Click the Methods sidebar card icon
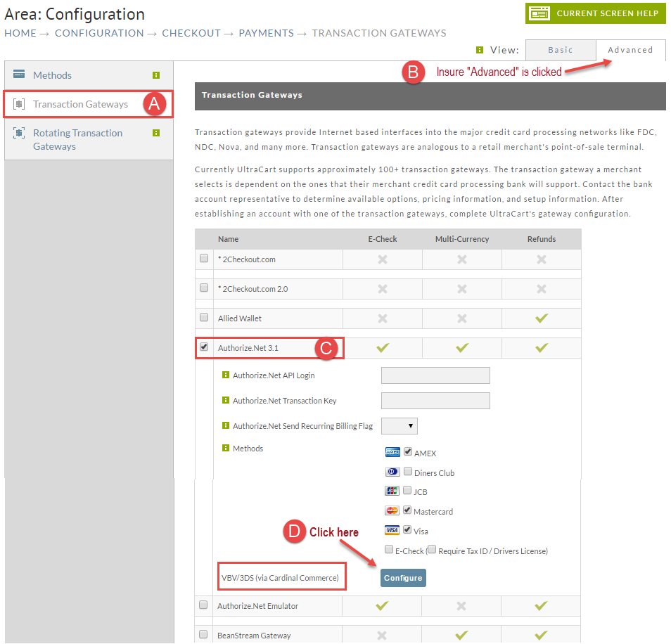The height and width of the screenshot is (644, 671). coord(19,74)
